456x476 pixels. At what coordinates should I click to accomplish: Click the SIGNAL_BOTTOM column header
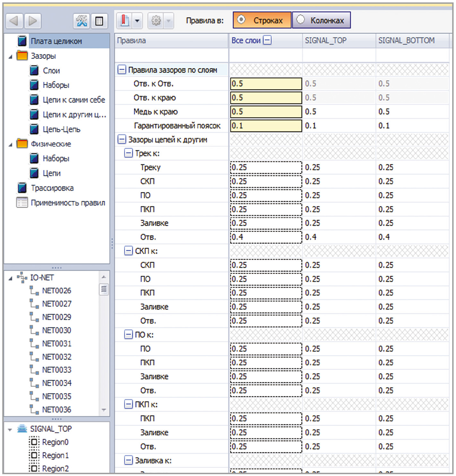(x=406, y=40)
